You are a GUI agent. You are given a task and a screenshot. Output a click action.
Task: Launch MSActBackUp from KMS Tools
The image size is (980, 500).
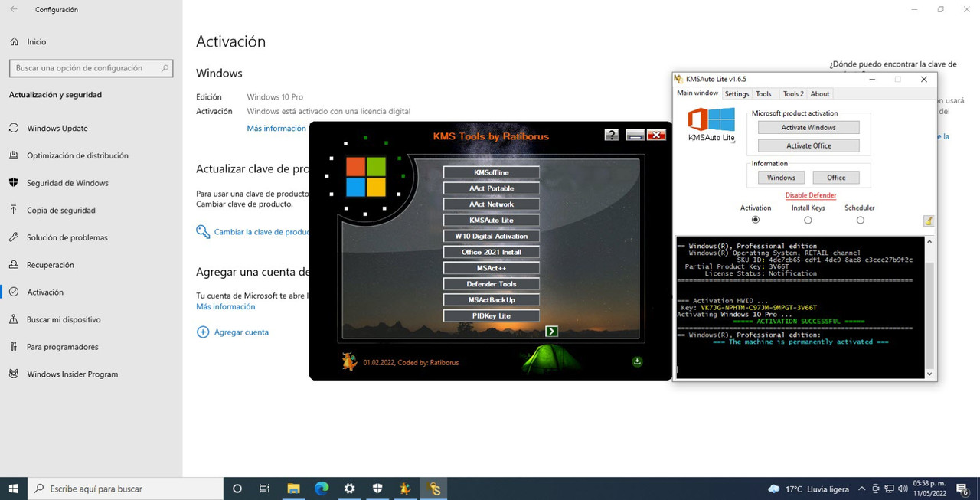click(491, 300)
